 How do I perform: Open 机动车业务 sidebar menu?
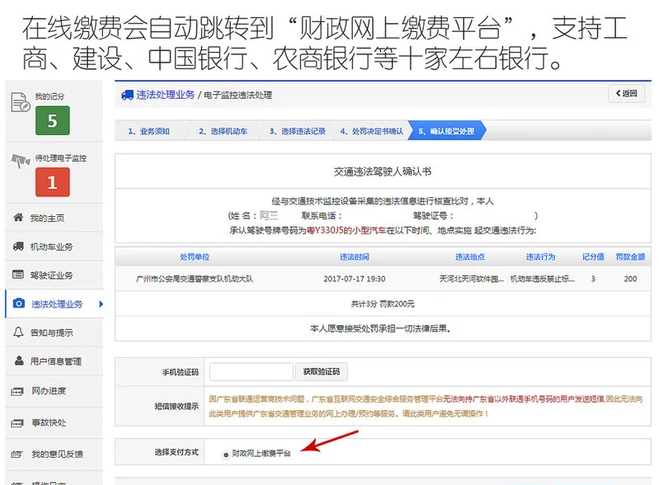pyautogui.click(x=54, y=246)
